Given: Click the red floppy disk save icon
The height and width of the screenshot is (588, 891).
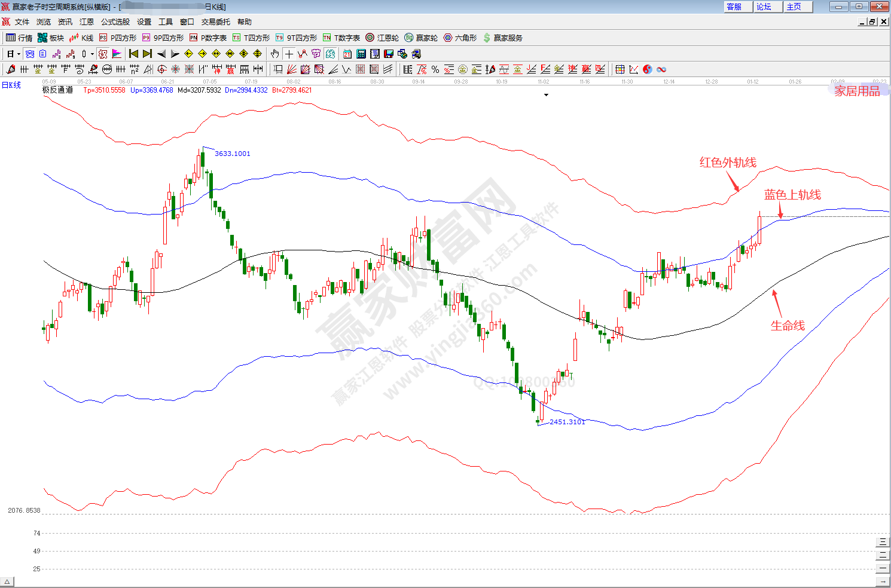Looking at the screenshot, I should (389, 54).
